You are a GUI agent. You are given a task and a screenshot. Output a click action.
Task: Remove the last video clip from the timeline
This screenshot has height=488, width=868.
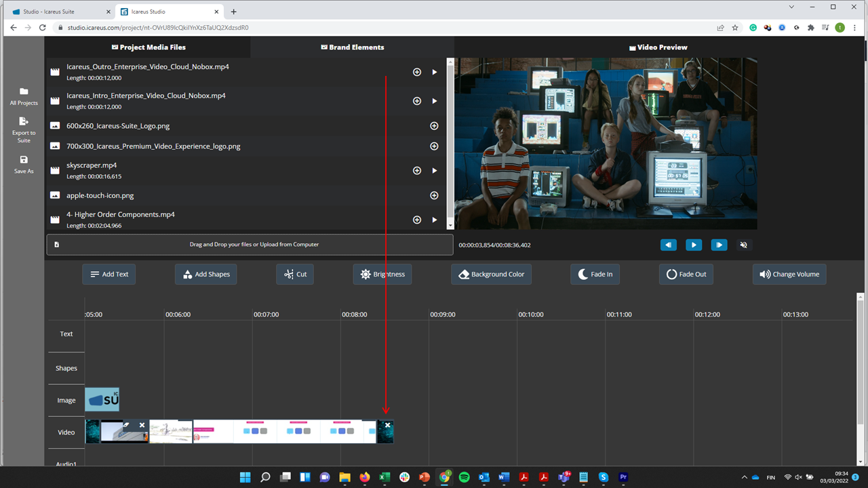click(387, 425)
